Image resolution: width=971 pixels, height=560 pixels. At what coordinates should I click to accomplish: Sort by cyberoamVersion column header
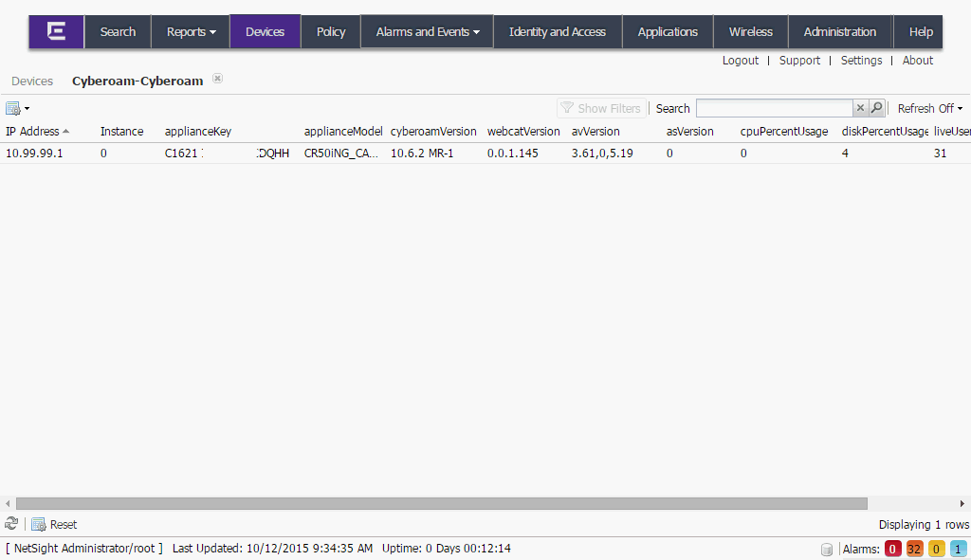pos(433,131)
